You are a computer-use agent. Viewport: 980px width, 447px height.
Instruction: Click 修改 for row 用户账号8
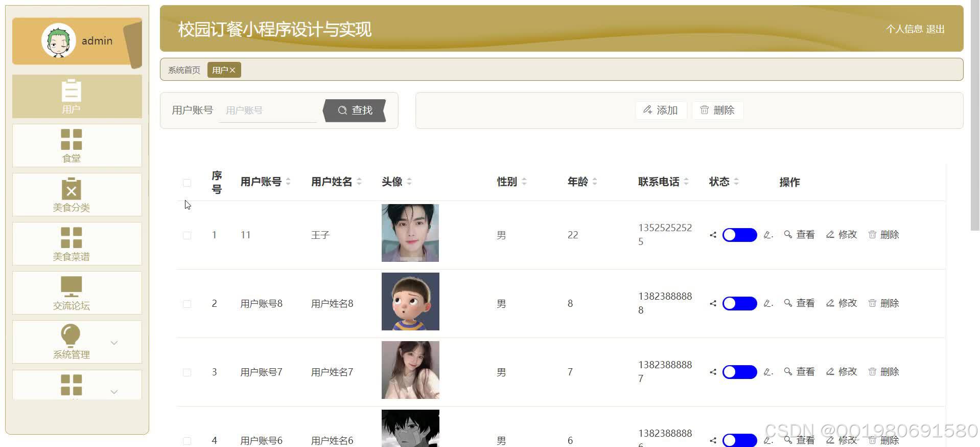click(842, 303)
